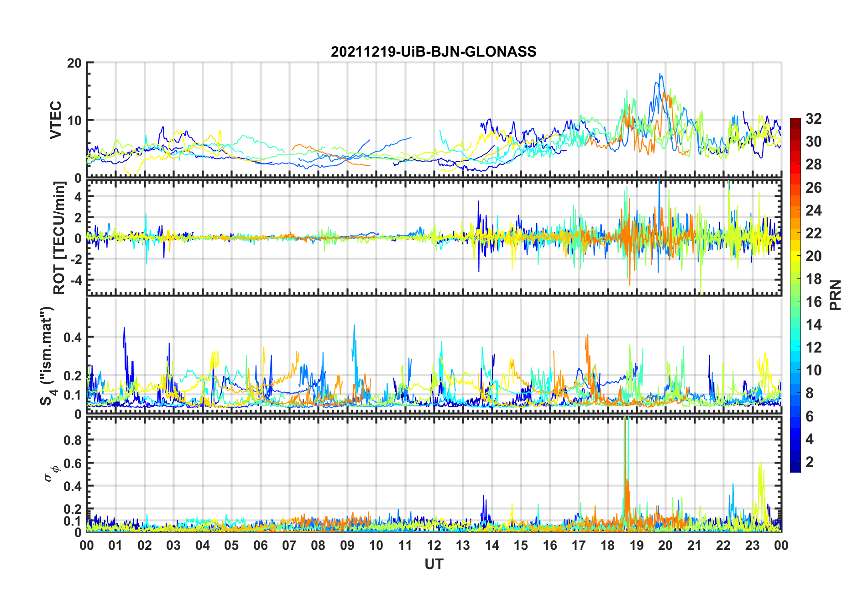Click the S4 y-axis tick 0.4
The width and height of the screenshot is (868, 590).
coord(73,337)
